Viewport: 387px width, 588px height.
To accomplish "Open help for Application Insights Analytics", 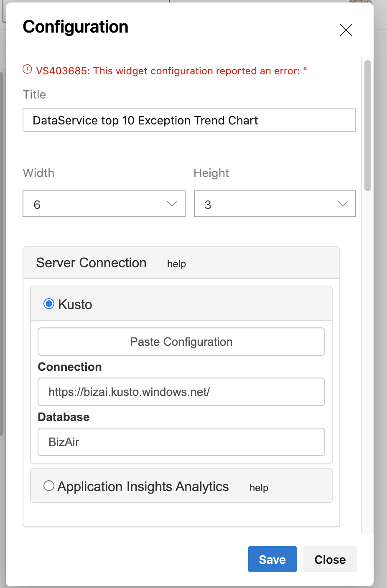I will tap(259, 488).
